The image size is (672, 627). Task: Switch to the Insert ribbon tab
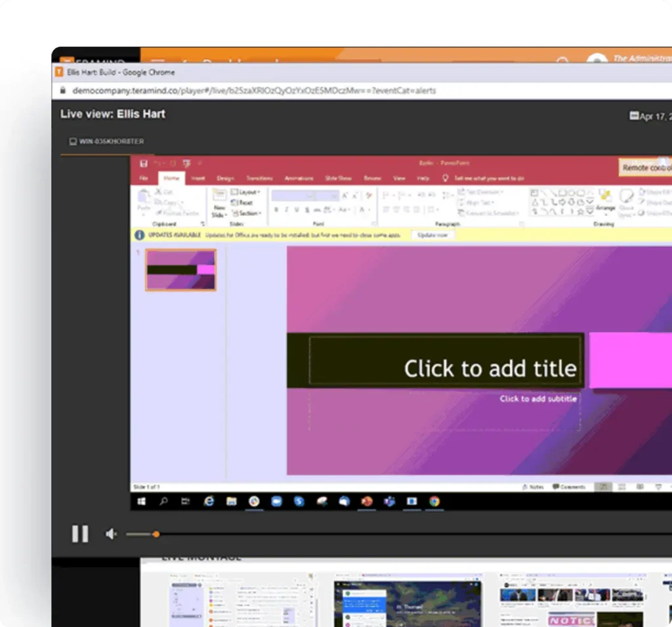pyautogui.click(x=199, y=179)
